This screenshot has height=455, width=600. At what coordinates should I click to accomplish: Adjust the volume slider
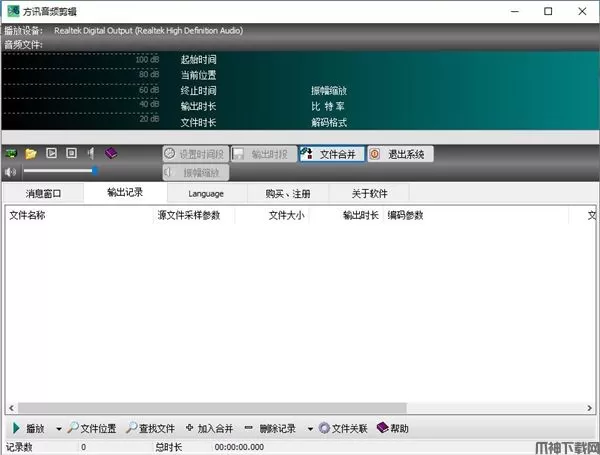[x=95, y=172]
